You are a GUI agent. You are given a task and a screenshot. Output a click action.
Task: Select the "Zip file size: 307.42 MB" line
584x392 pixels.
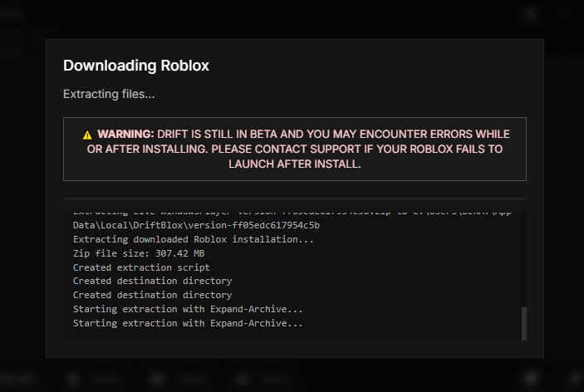pyautogui.click(x=138, y=253)
